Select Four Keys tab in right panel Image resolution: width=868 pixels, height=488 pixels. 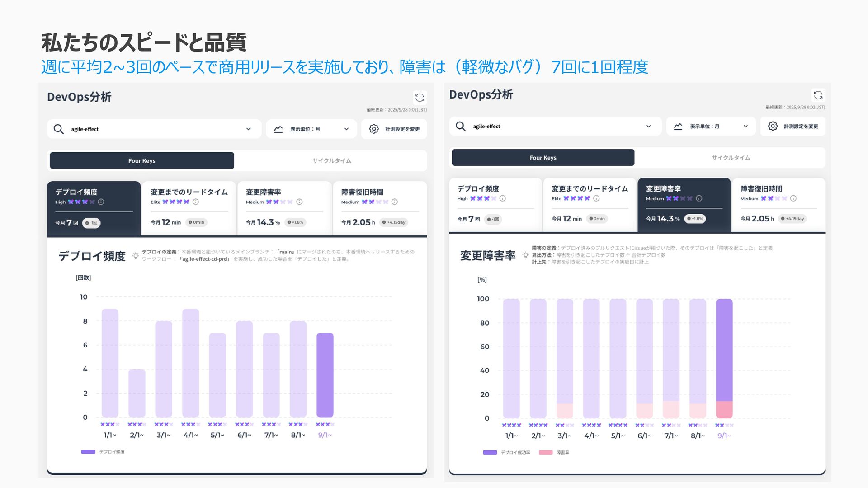pyautogui.click(x=542, y=158)
